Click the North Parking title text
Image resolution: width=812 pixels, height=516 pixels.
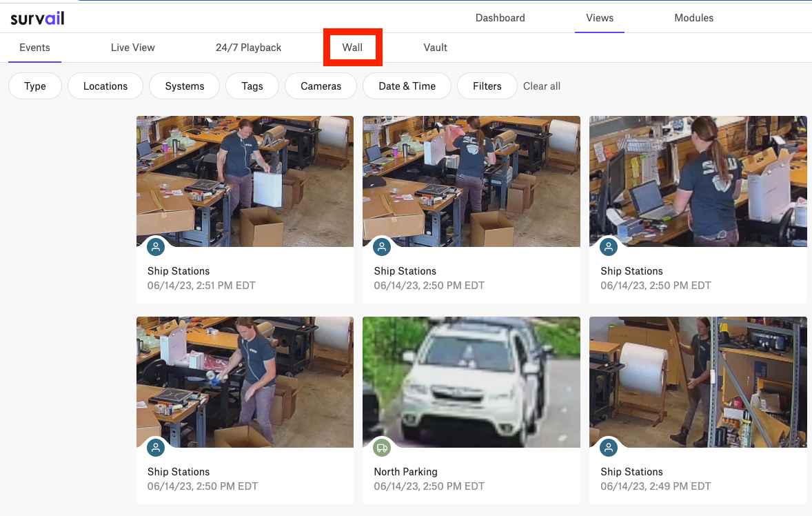[405, 472]
